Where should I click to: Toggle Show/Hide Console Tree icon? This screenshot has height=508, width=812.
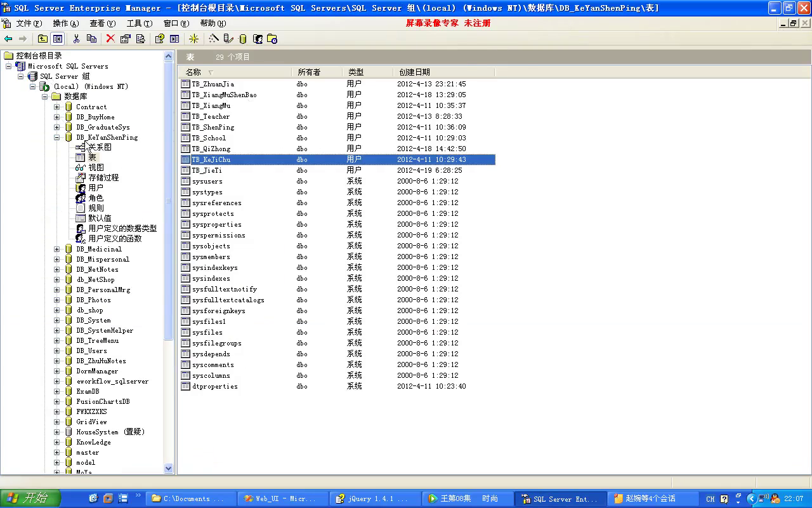tap(58, 39)
